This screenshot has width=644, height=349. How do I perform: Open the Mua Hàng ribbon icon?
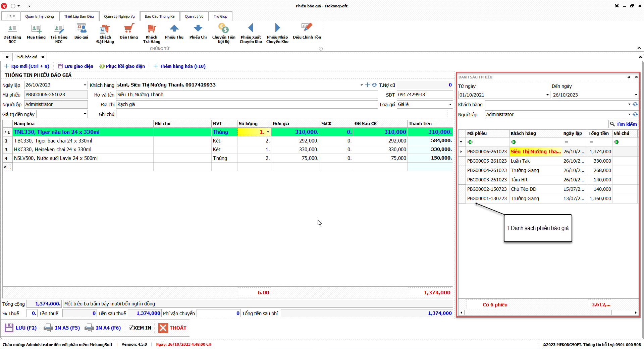36,29
